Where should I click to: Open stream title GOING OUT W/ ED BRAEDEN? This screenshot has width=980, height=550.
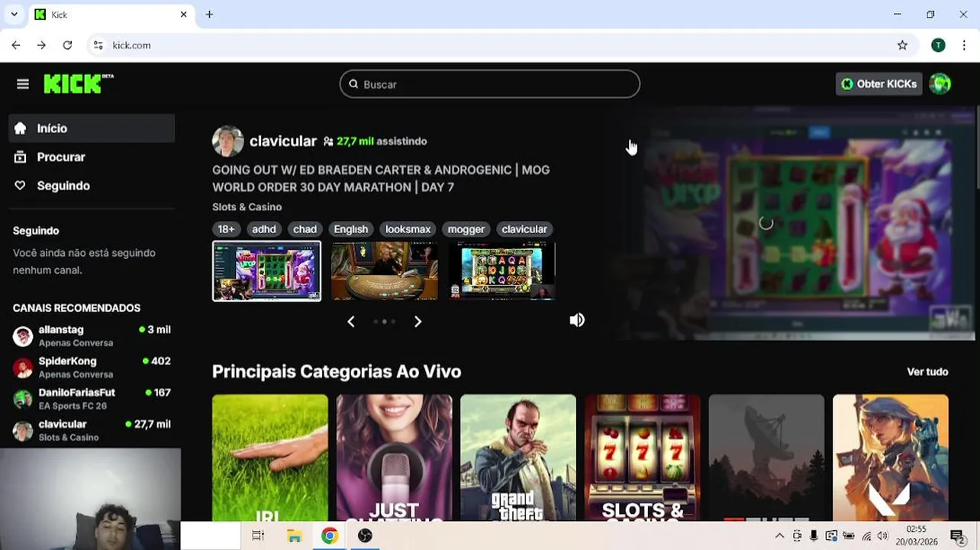[x=381, y=179]
